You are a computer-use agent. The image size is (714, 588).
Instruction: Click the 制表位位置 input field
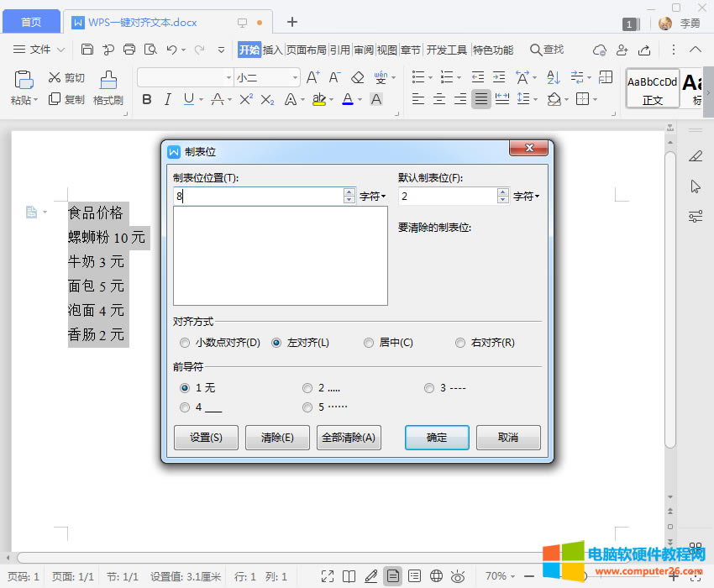point(257,197)
